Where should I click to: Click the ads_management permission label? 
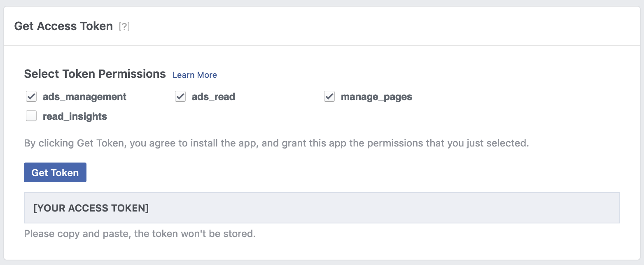(x=84, y=96)
